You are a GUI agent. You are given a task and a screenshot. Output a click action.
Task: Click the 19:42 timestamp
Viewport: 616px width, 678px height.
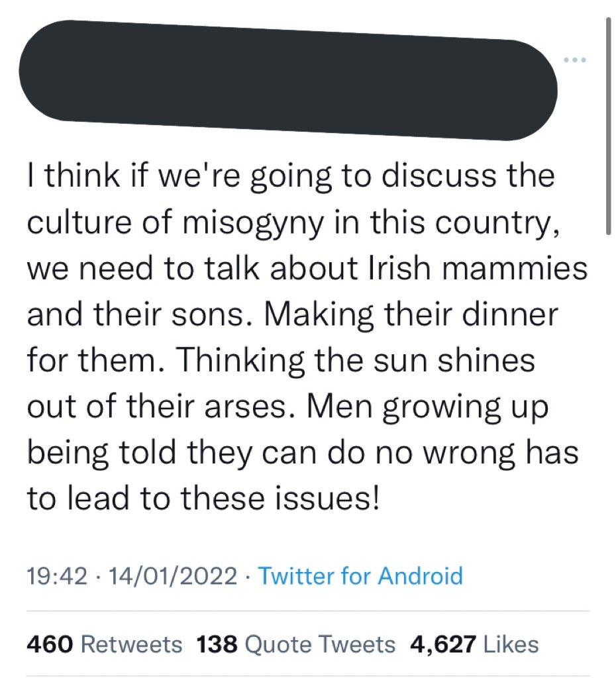57,577
